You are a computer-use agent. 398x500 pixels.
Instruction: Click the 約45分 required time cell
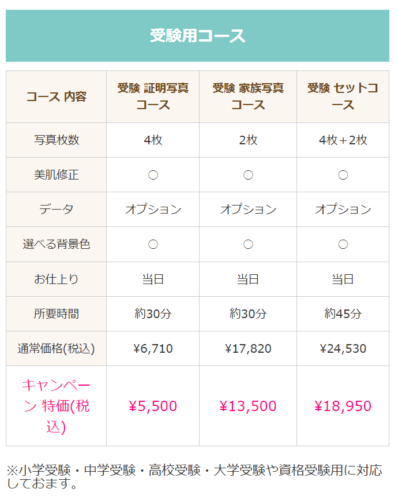pos(343,314)
